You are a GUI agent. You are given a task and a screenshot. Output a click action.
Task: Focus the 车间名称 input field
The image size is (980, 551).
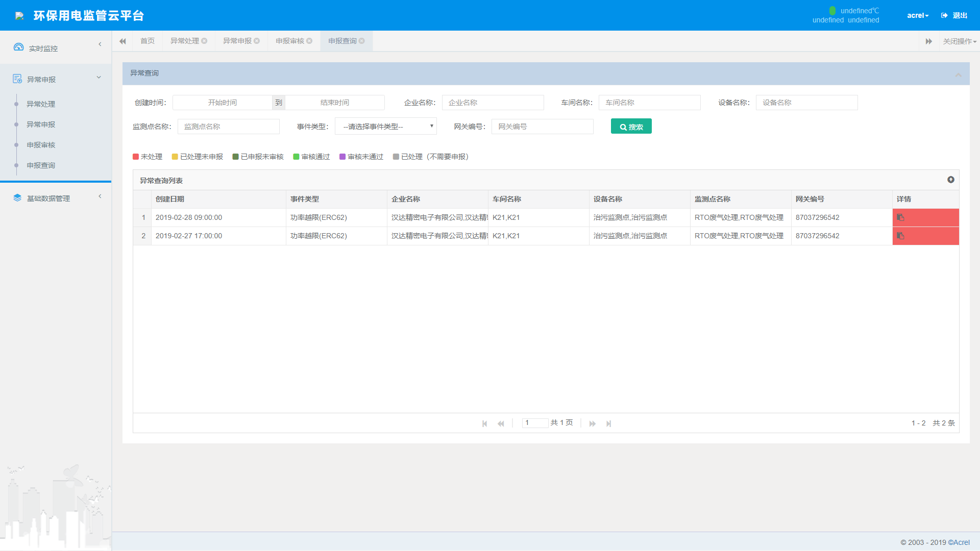[x=650, y=103]
